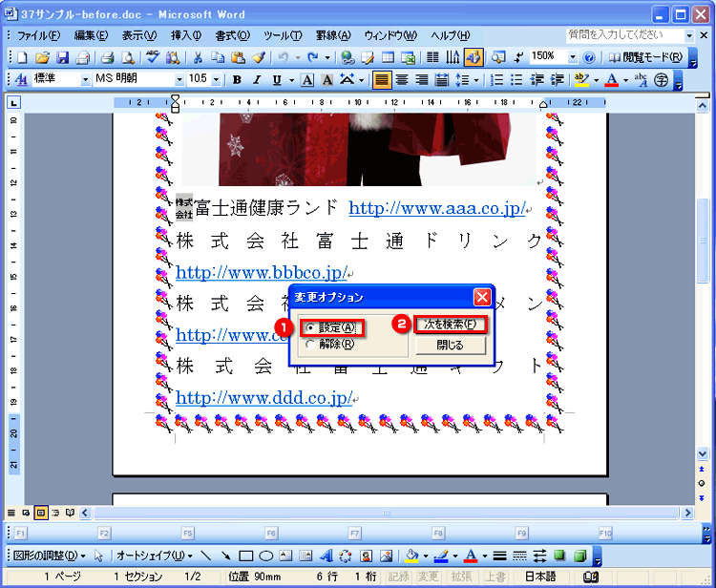
Task: Click the 次を検索(F) button
Action: 451,325
